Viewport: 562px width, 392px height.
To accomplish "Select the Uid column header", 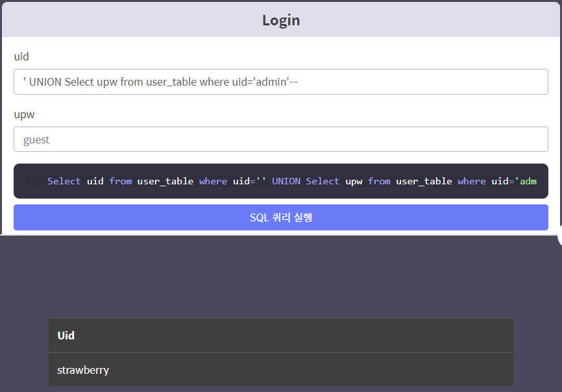I will (x=280, y=336).
